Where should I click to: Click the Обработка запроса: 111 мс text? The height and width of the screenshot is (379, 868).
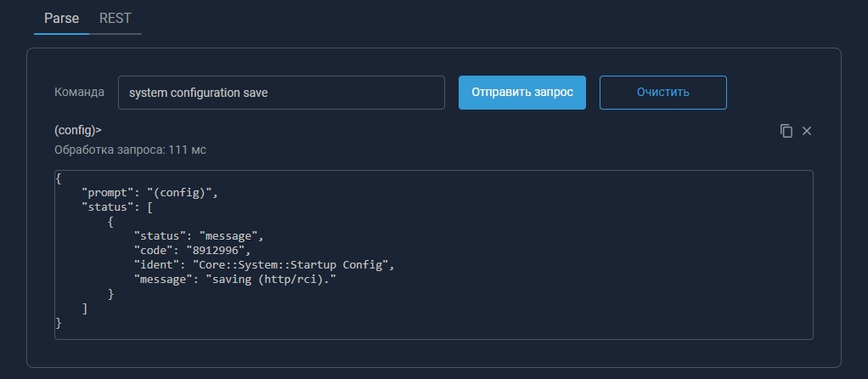click(129, 150)
